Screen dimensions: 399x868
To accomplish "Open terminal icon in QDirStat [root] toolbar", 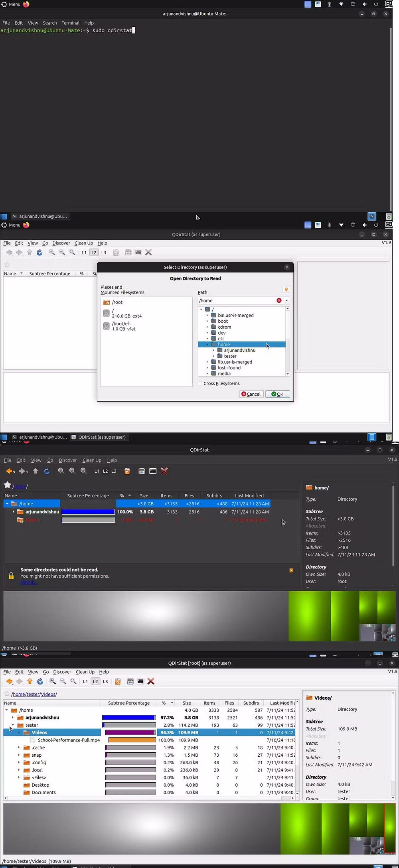I will [140, 681].
